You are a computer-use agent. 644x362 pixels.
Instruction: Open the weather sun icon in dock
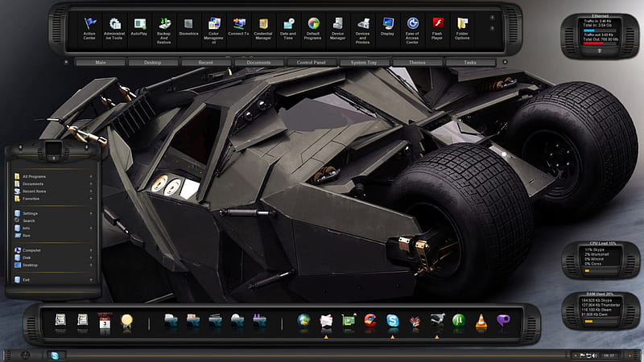(127, 321)
